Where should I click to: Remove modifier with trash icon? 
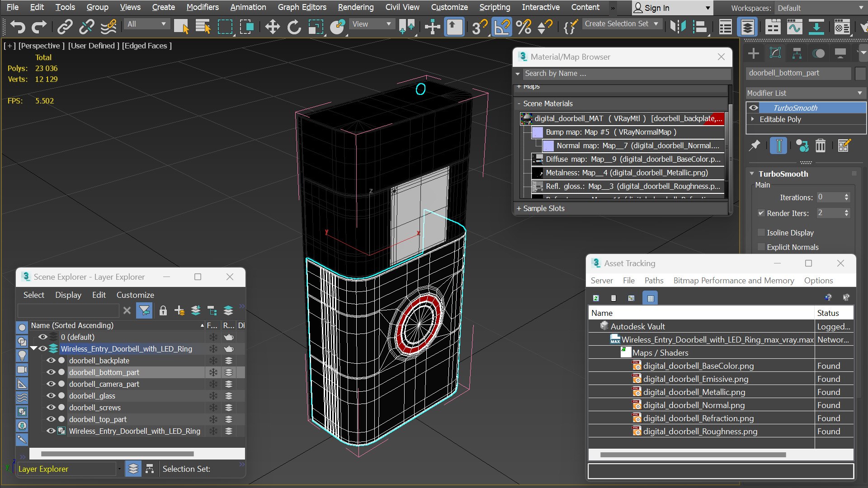(820, 145)
